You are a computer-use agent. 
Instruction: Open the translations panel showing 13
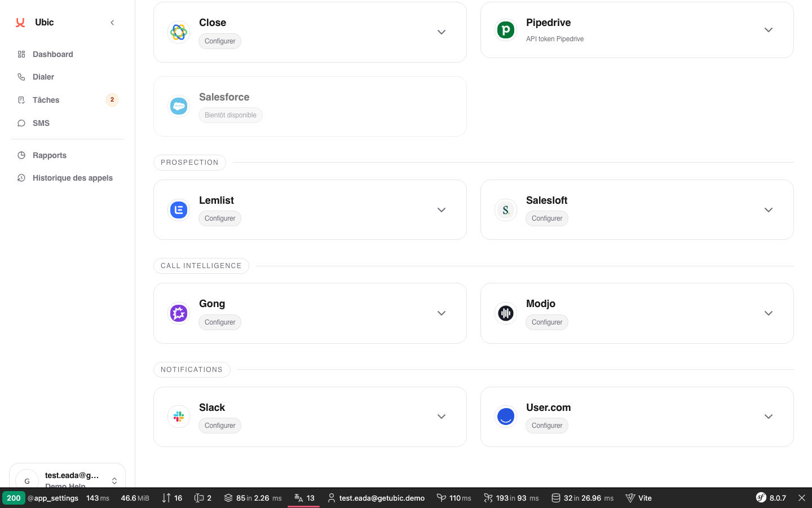pos(304,498)
